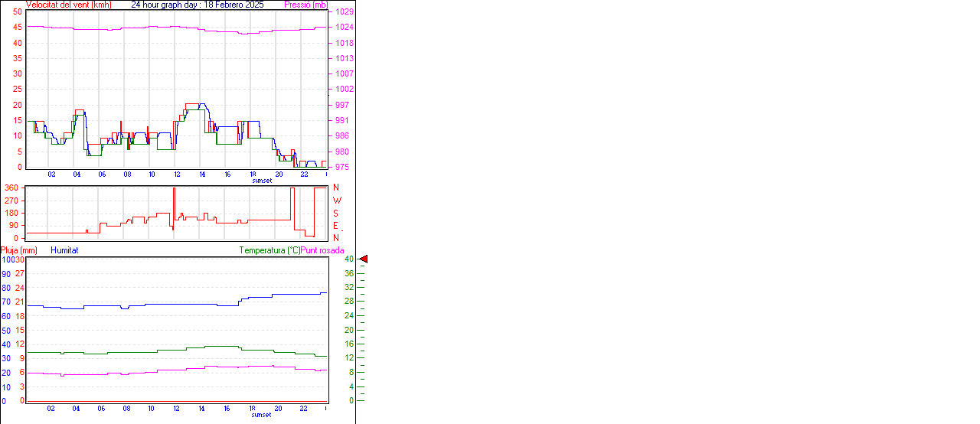Click the 'Pluja (mm)' label
The image size is (980, 424).
tap(19, 250)
